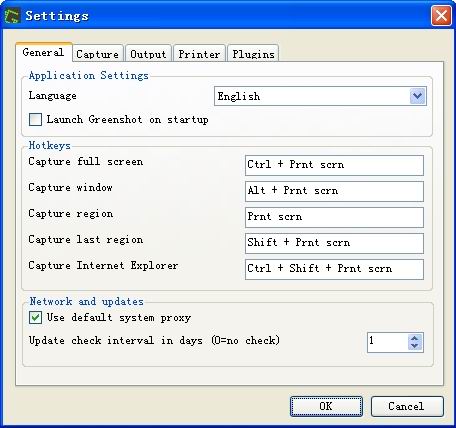456x428 pixels.
Task: Enable Launch Greenshot on startup checkbox
Action: point(35,119)
